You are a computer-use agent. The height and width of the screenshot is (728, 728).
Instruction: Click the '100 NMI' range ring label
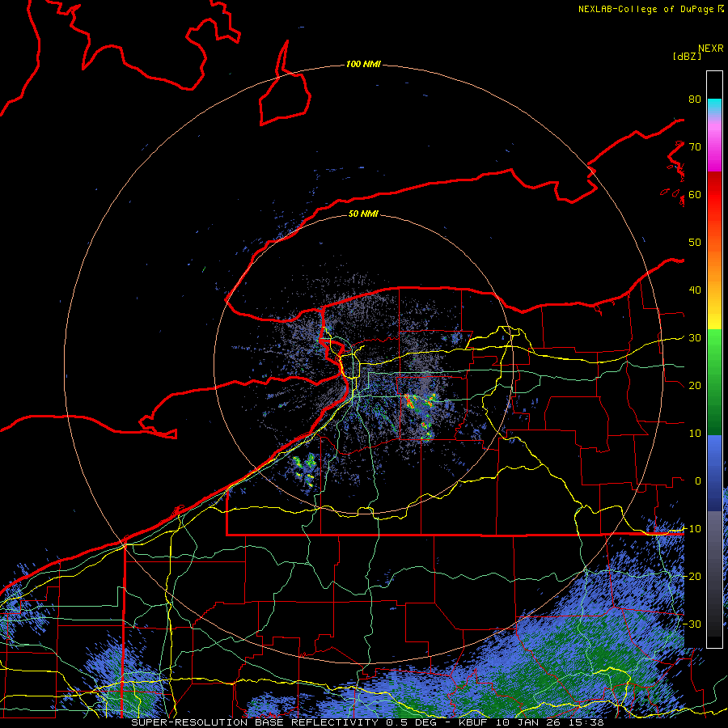click(363, 64)
